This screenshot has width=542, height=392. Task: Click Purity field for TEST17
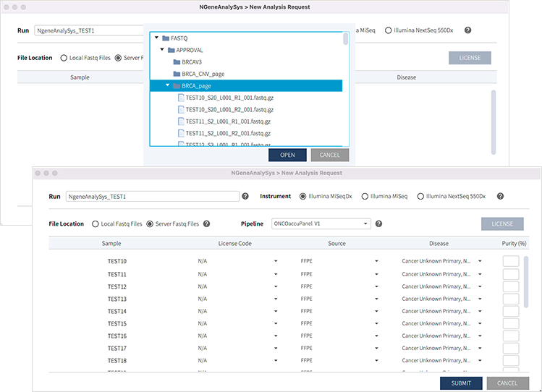coord(511,348)
